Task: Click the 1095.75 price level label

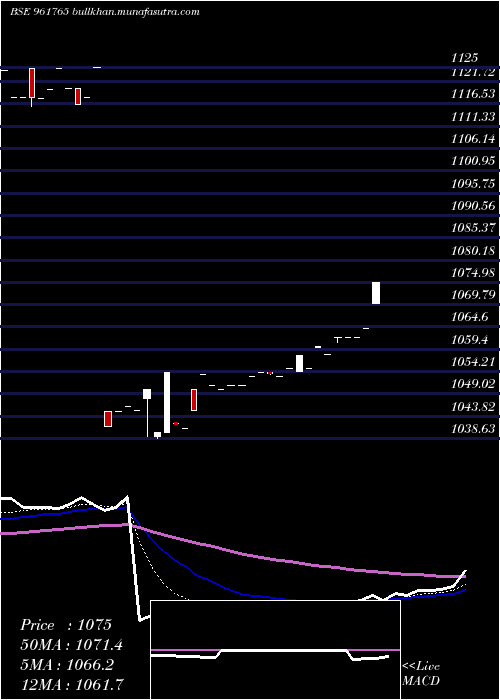Action: 473,183
